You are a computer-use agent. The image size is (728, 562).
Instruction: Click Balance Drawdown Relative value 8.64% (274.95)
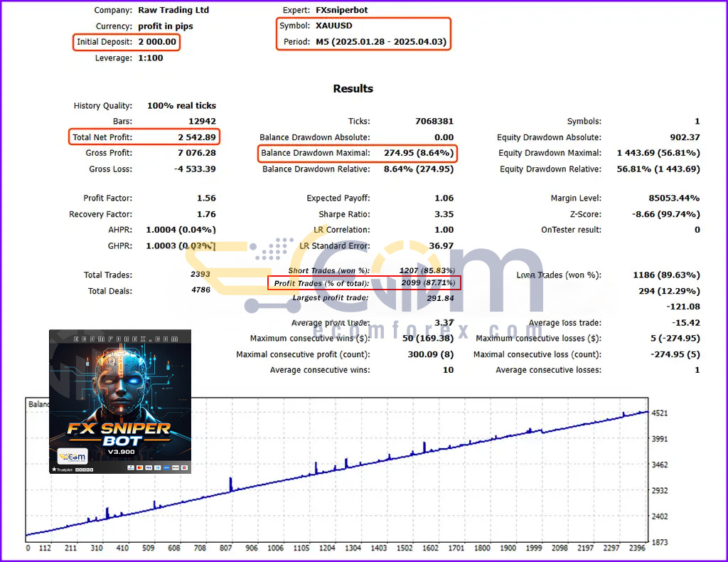(418, 169)
